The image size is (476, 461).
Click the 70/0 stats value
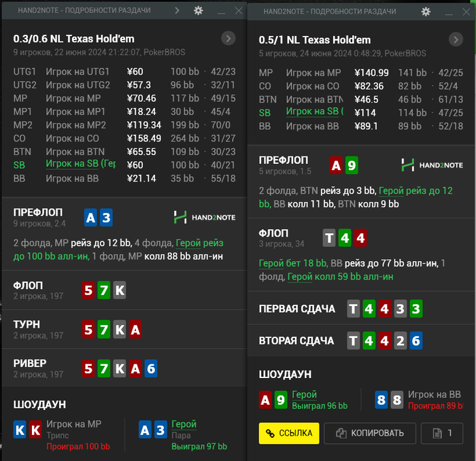220,125
